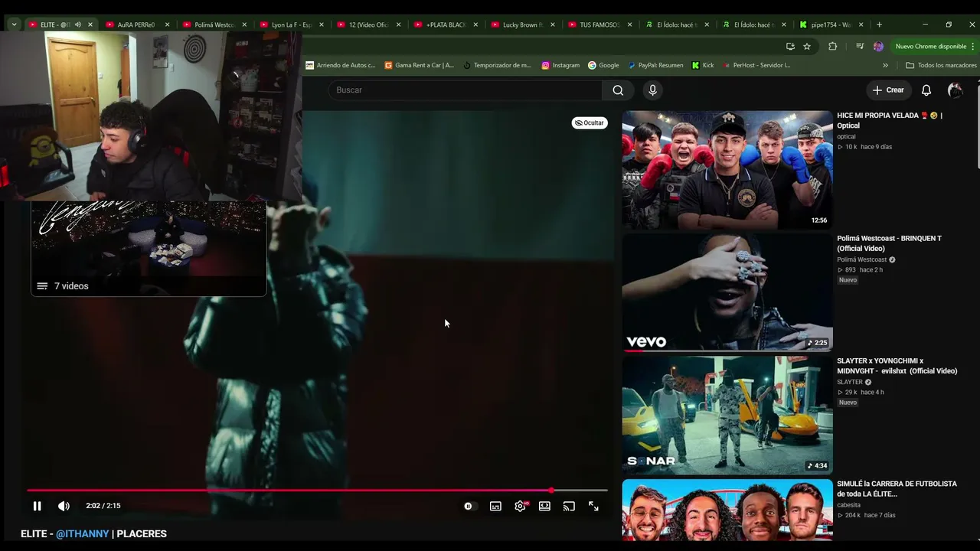Seek on the red video progress bar
The width and height of the screenshot is (980, 551).
click(317, 490)
